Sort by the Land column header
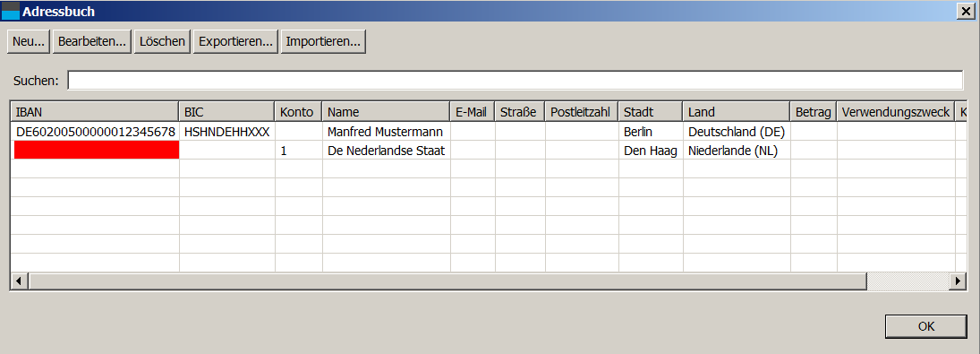Screen dimensions: 980x354 coord(737,112)
